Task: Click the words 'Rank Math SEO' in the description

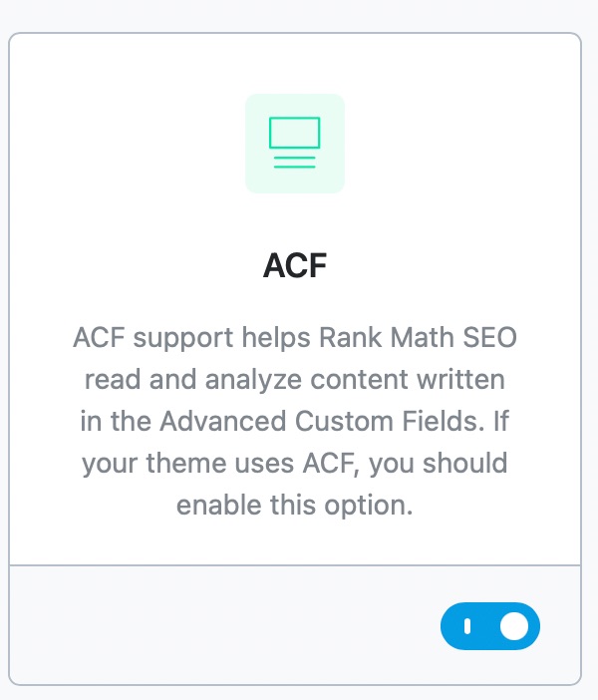Action: tap(419, 337)
